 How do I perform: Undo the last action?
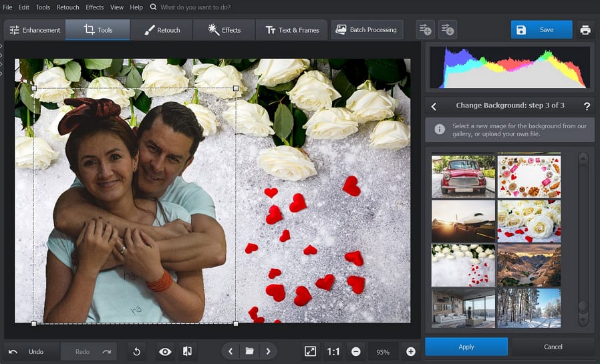coord(31,351)
